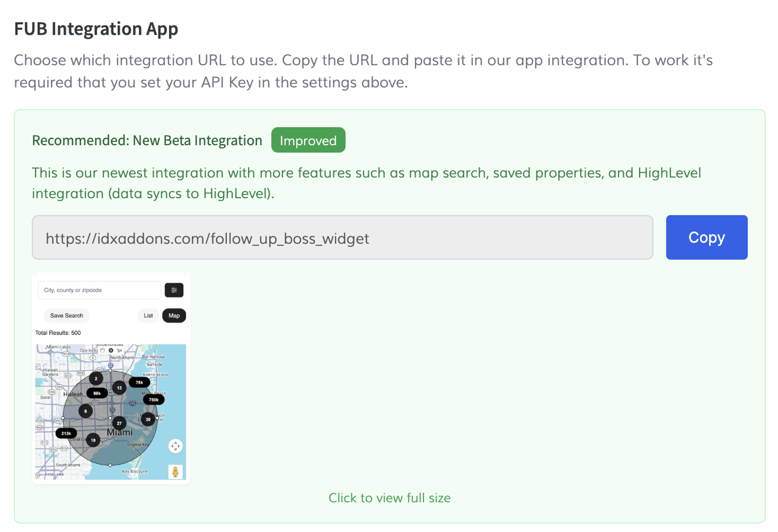Click the map pan arrows control
Viewport: 778px width, 532px height.
[175, 446]
